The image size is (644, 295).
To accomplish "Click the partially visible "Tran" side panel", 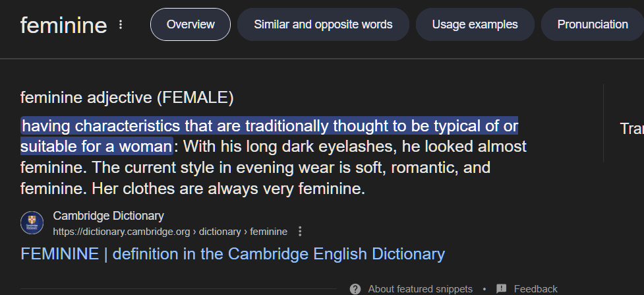I will (x=631, y=129).
